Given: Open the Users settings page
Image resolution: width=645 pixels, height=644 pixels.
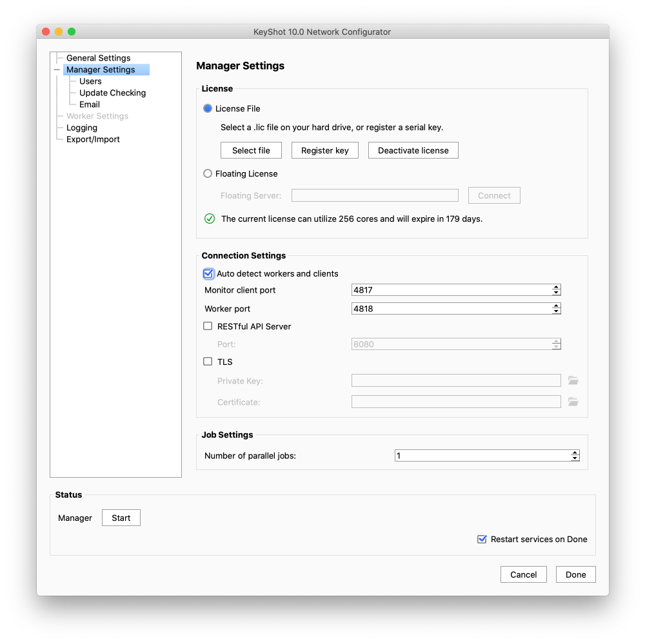Looking at the screenshot, I should [90, 81].
